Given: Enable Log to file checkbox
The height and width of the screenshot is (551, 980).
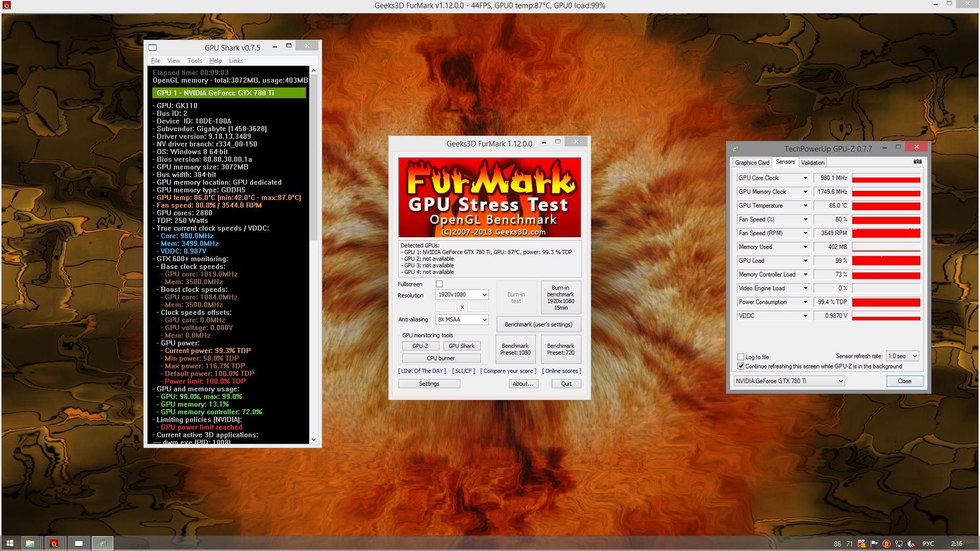Looking at the screenshot, I should [x=741, y=357].
